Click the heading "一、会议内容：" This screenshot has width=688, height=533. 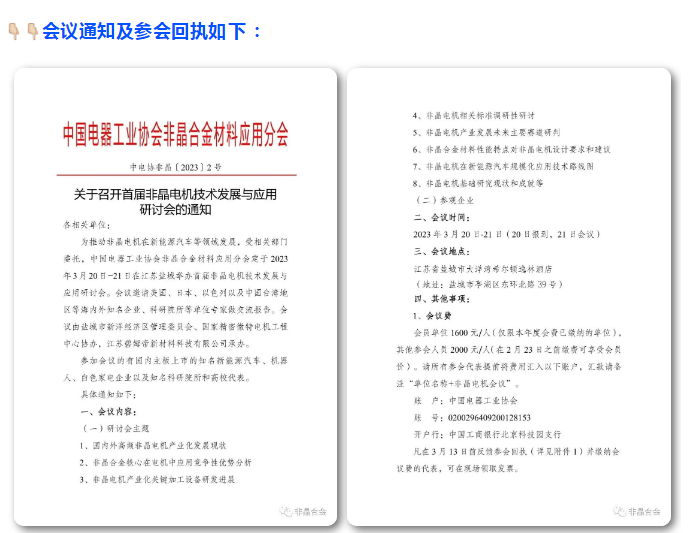click(109, 411)
